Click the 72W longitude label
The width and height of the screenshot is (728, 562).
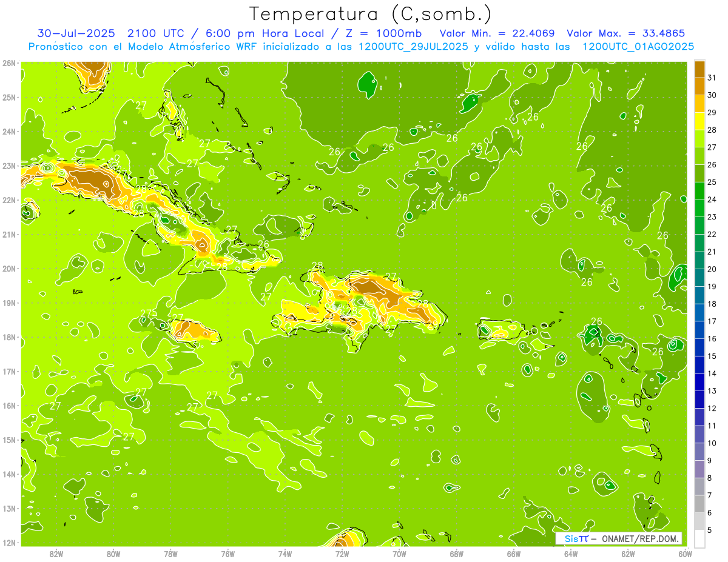coord(342,554)
